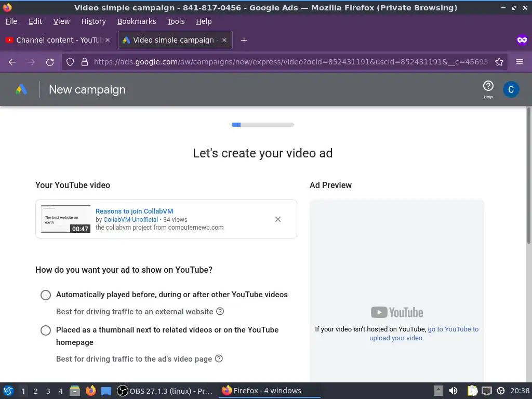Remove the selected Reasons to join CollabVM video

coord(277,219)
